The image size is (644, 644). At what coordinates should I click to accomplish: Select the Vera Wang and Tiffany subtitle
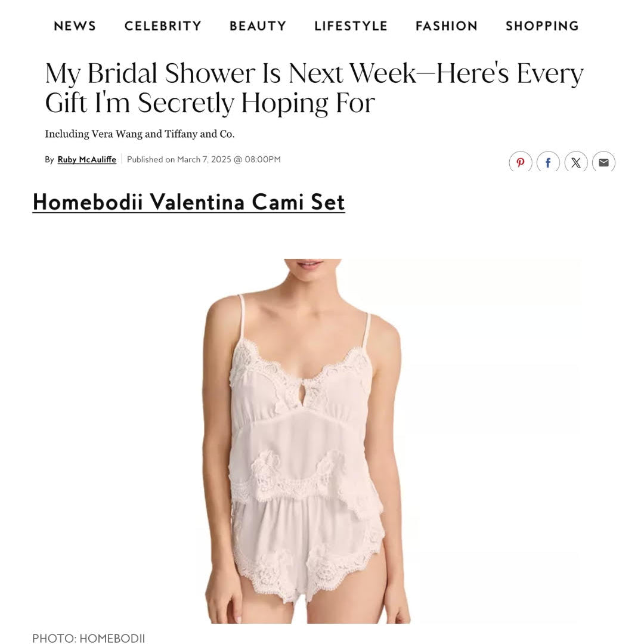click(x=140, y=134)
